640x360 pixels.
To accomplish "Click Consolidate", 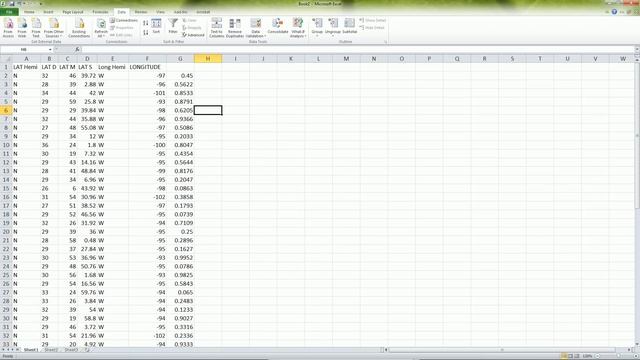I will click(x=278, y=26).
